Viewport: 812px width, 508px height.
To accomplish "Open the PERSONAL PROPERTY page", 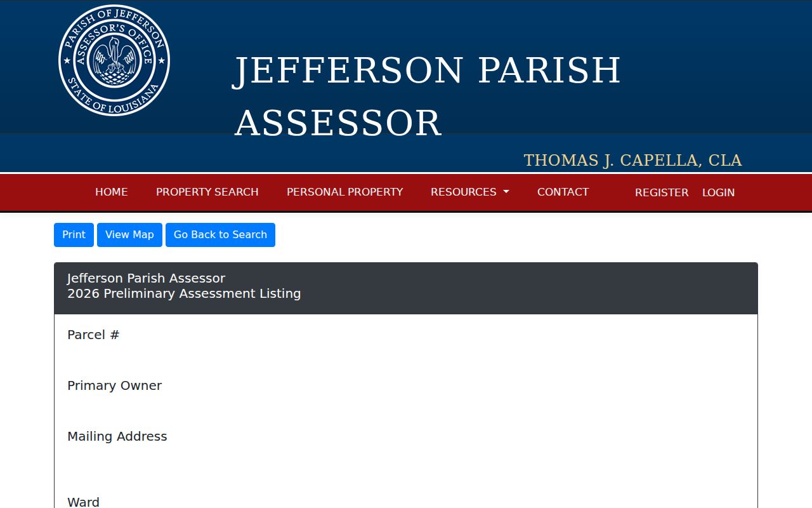I will pyautogui.click(x=344, y=192).
